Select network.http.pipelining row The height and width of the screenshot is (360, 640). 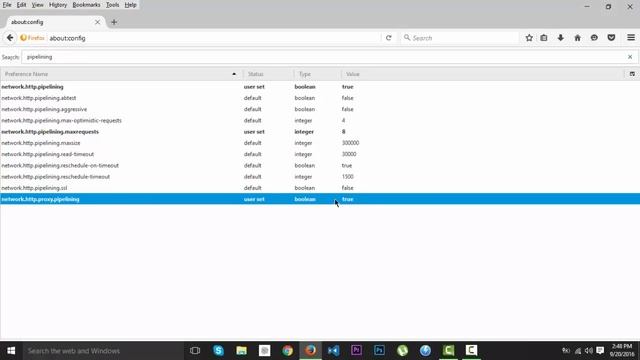tap(320, 87)
